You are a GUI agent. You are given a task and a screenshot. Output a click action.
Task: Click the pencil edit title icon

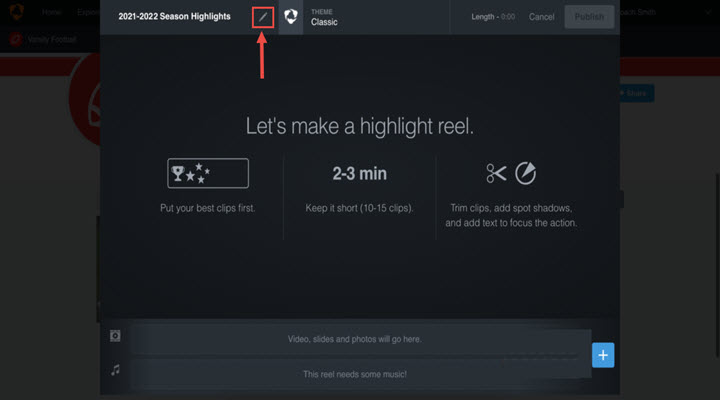click(263, 17)
